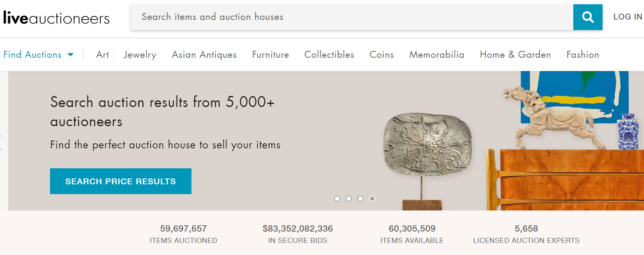The height and width of the screenshot is (255, 644).
Task: Open the Fashion category
Action: pos(582,55)
